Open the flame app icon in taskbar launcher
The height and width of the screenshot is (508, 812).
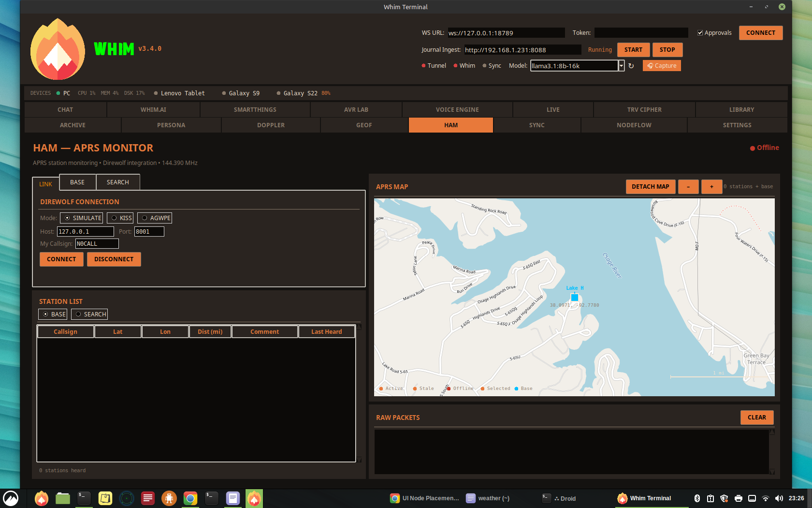[x=42, y=498]
